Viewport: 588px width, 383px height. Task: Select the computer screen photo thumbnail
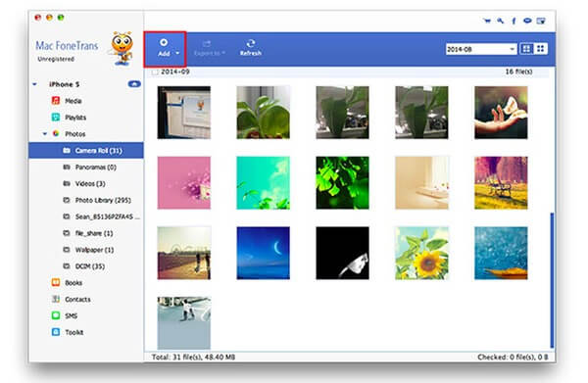(x=184, y=113)
